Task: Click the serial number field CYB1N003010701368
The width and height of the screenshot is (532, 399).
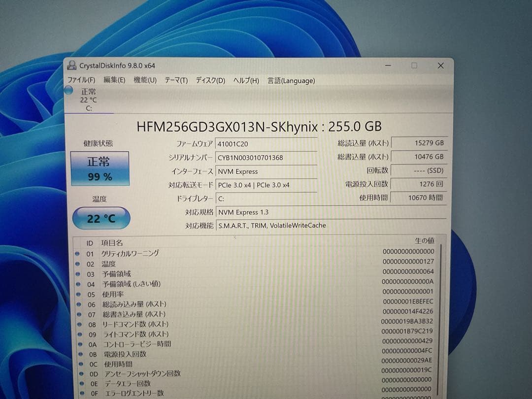Action: (x=266, y=158)
